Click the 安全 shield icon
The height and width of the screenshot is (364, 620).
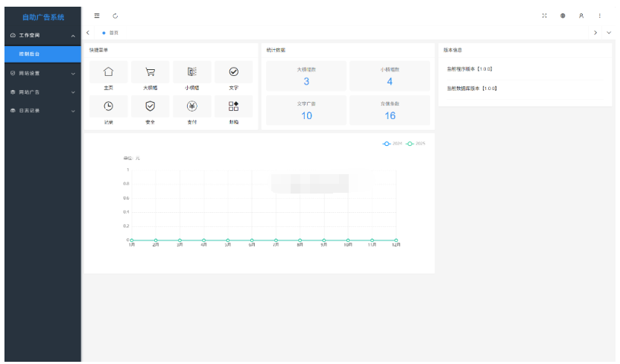(150, 106)
